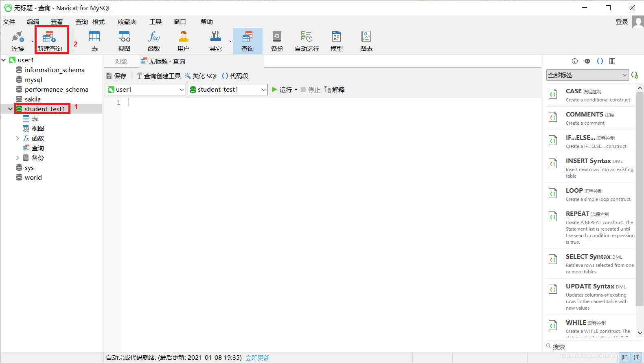Screen dimensions: 644x363
Task: Click Beautify SQL (美化 SQL)
Action: pyautogui.click(x=202, y=76)
